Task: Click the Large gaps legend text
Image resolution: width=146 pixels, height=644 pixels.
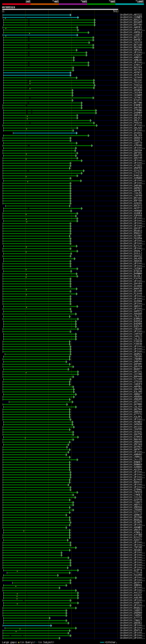Action: (10, 642)
